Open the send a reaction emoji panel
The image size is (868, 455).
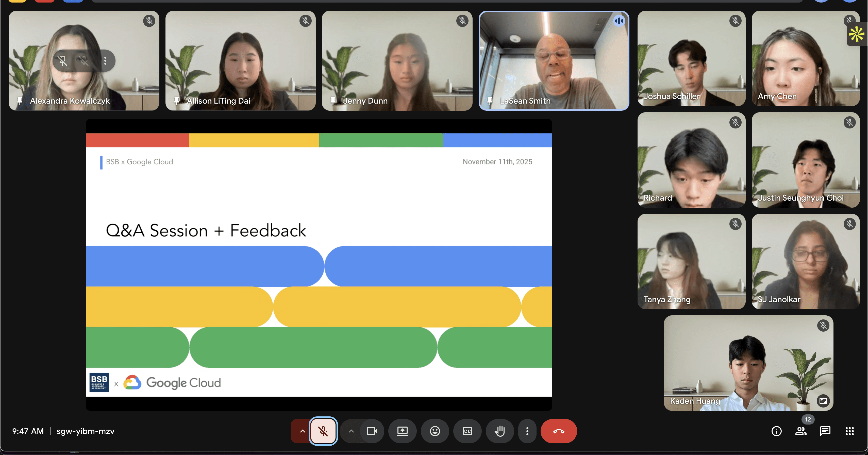click(x=435, y=431)
